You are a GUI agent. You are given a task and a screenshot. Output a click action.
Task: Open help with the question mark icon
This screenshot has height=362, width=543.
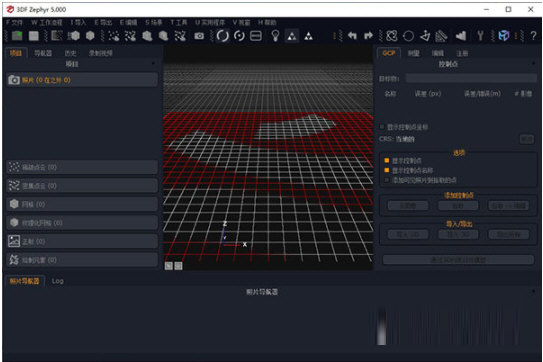point(534,36)
